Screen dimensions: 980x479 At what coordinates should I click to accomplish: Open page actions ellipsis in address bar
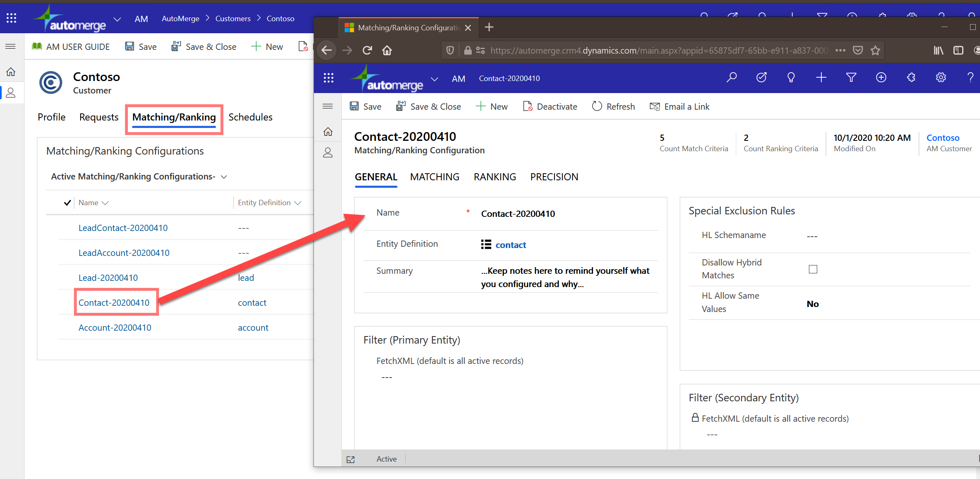tap(840, 50)
